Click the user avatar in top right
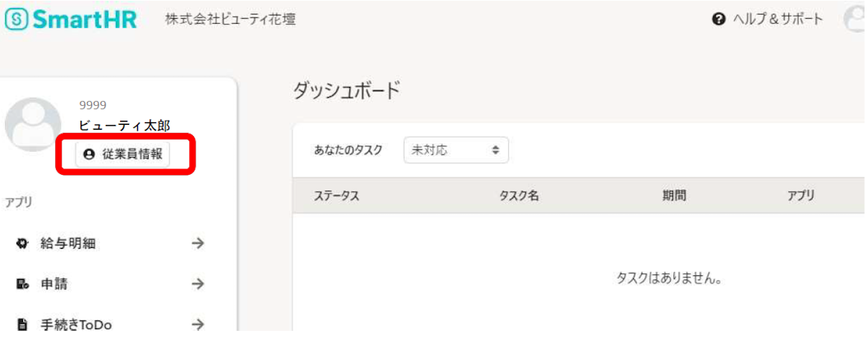 (x=856, y=20)
